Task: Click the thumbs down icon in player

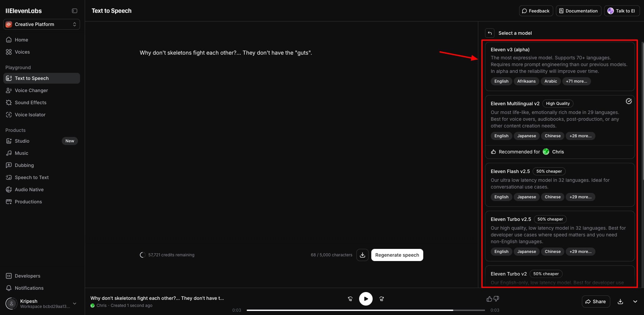Action: [x=496, y=299]
